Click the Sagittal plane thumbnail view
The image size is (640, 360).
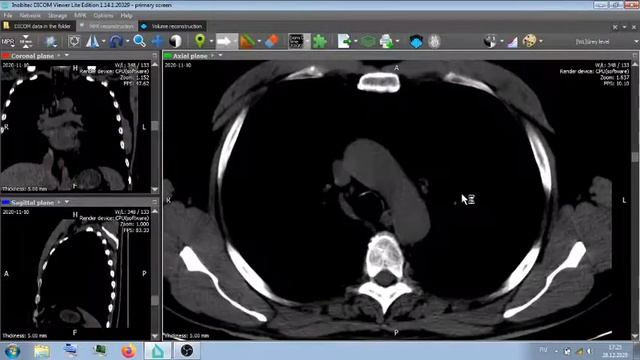76,273
